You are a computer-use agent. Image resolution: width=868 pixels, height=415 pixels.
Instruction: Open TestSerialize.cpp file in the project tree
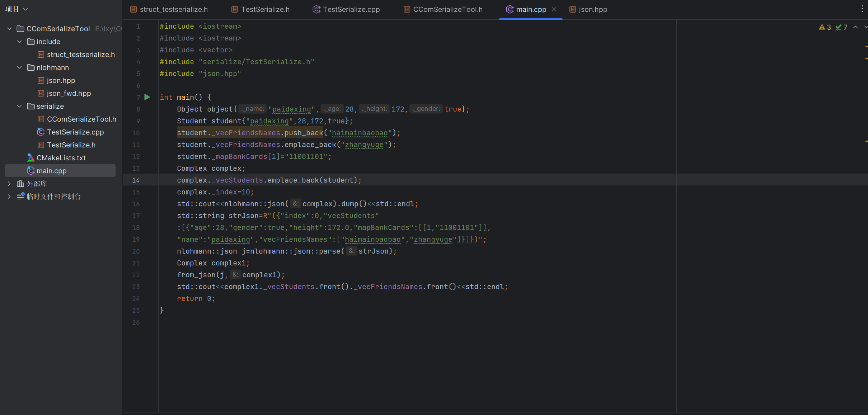click(x=75, y=132)
